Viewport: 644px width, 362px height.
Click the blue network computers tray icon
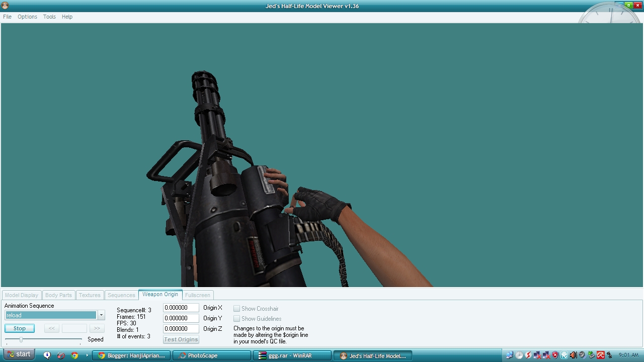pyautogui.click(x=510, y=355)
